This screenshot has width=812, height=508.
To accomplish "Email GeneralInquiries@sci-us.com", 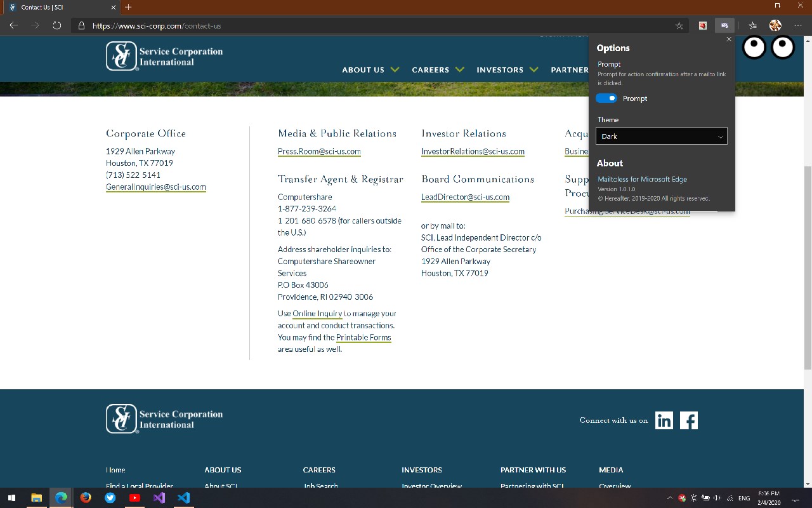I will click(156, 187).
